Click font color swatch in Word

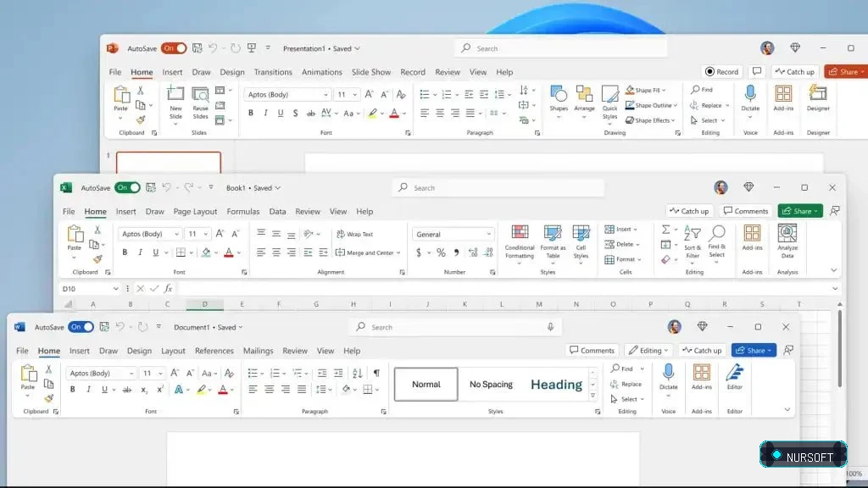click(223, 390)
